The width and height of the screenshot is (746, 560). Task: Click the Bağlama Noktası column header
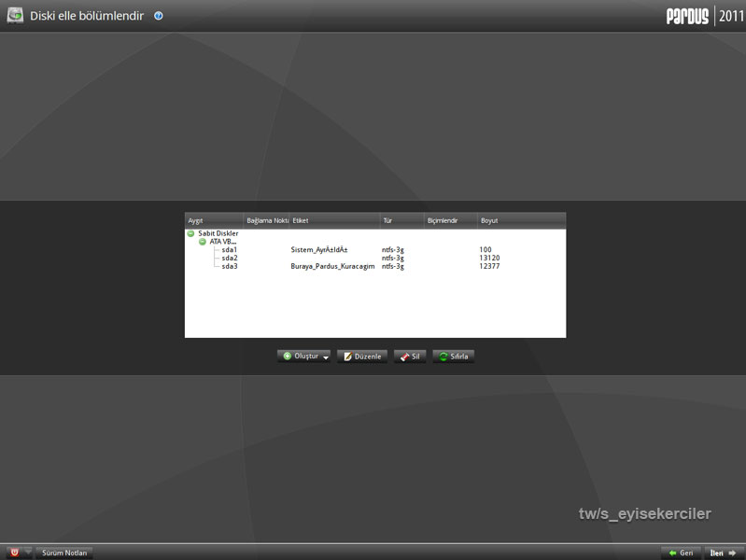click(266, 221)
